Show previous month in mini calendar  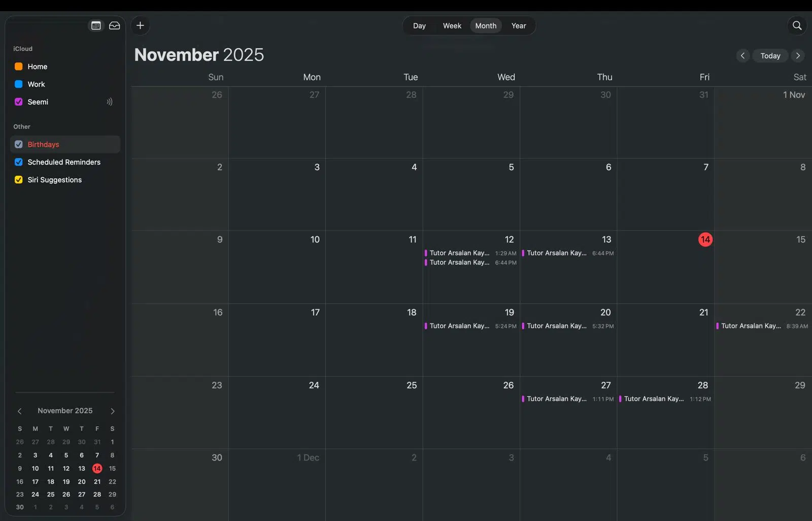coord(20,411)
